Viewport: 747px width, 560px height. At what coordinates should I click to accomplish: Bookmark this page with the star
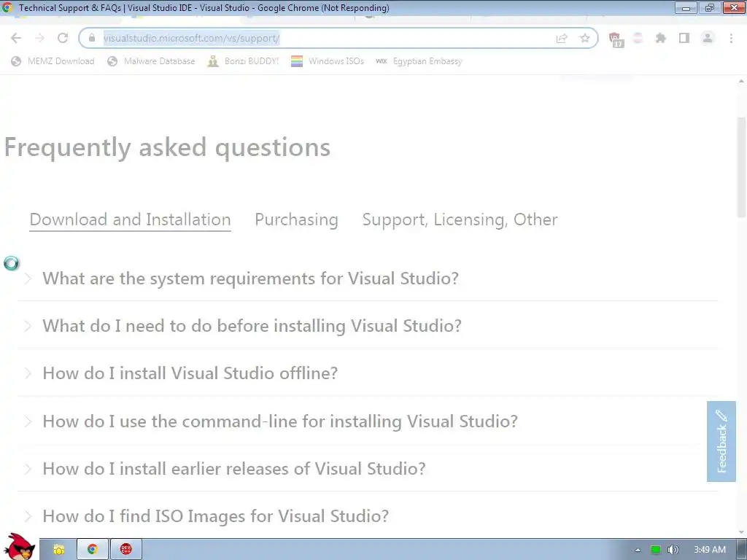pos(584,38)
